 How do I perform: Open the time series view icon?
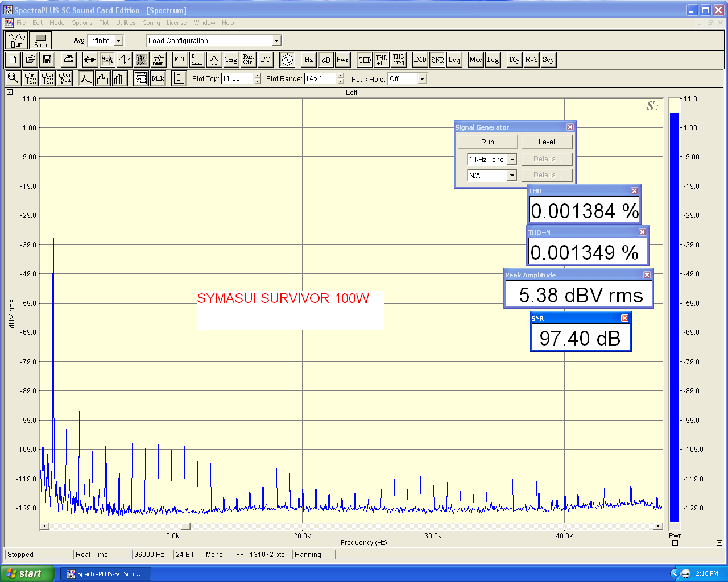(90, 60)
